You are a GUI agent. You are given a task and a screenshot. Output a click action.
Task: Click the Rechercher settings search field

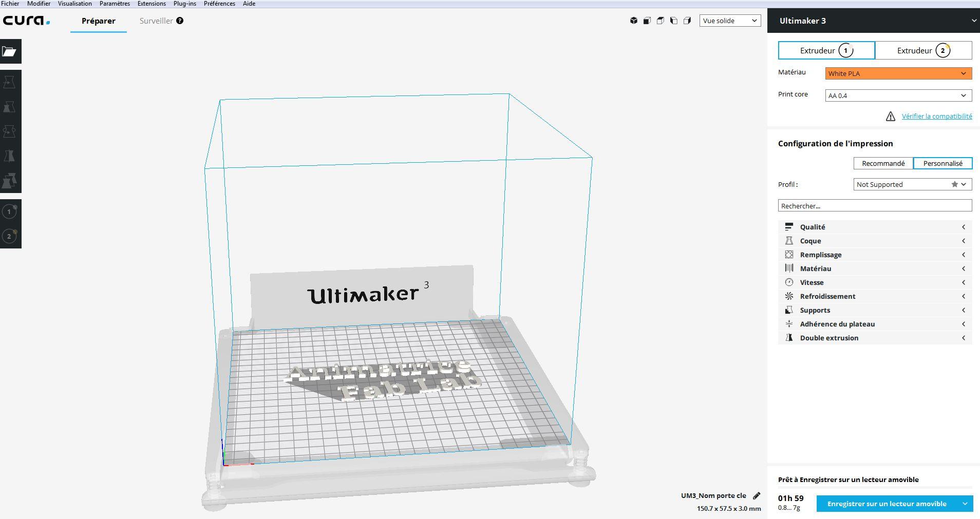[x=875, y=206]
